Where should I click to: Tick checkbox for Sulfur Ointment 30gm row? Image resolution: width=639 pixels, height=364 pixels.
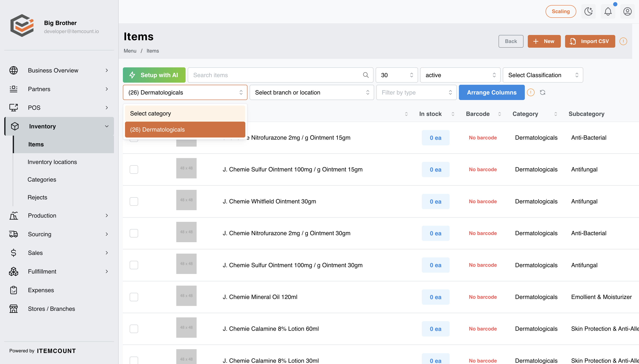[x=134, y=265]
